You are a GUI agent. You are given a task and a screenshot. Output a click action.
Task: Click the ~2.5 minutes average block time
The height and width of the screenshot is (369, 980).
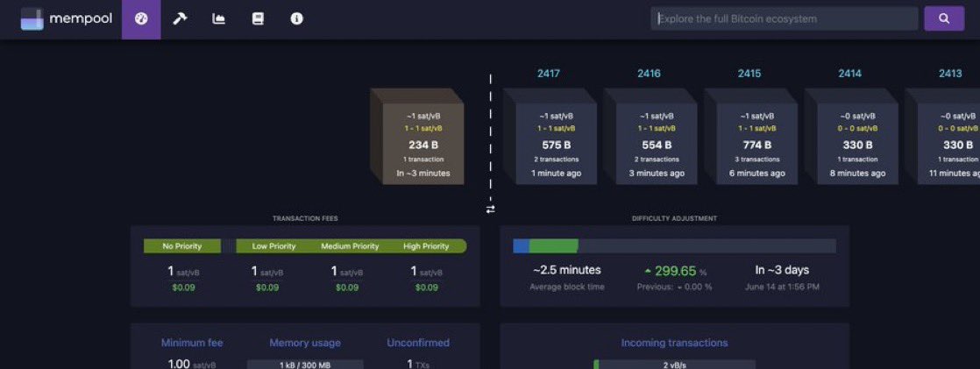[567, 270]
